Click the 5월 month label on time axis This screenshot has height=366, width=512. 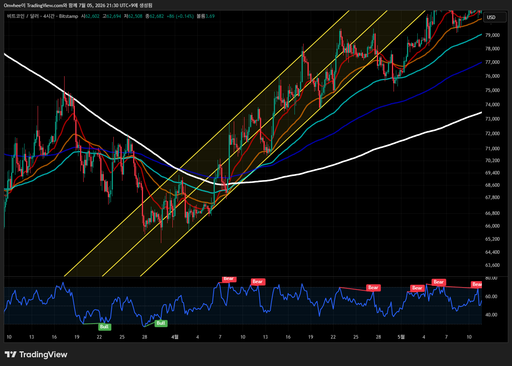click(x=401, y=337)
